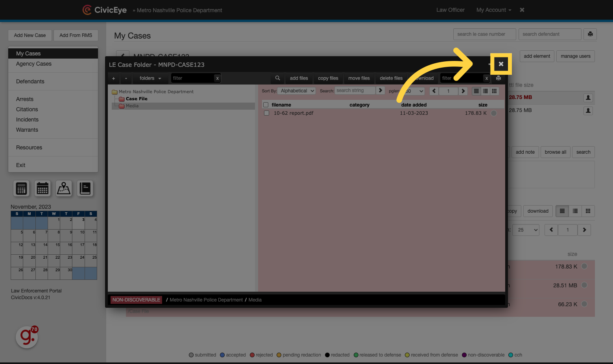Viewport: 613px width, 364px height.
Task: Click the browse all button
Action: point(556,152)
